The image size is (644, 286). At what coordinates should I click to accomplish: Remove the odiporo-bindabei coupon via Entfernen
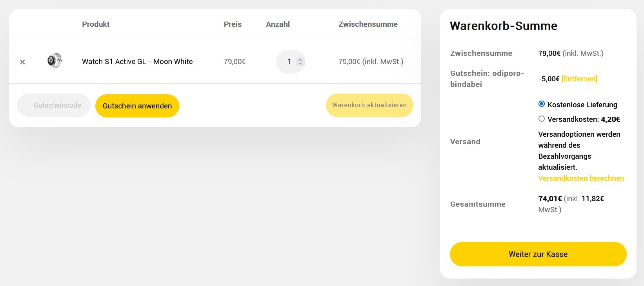pos(579,79)
